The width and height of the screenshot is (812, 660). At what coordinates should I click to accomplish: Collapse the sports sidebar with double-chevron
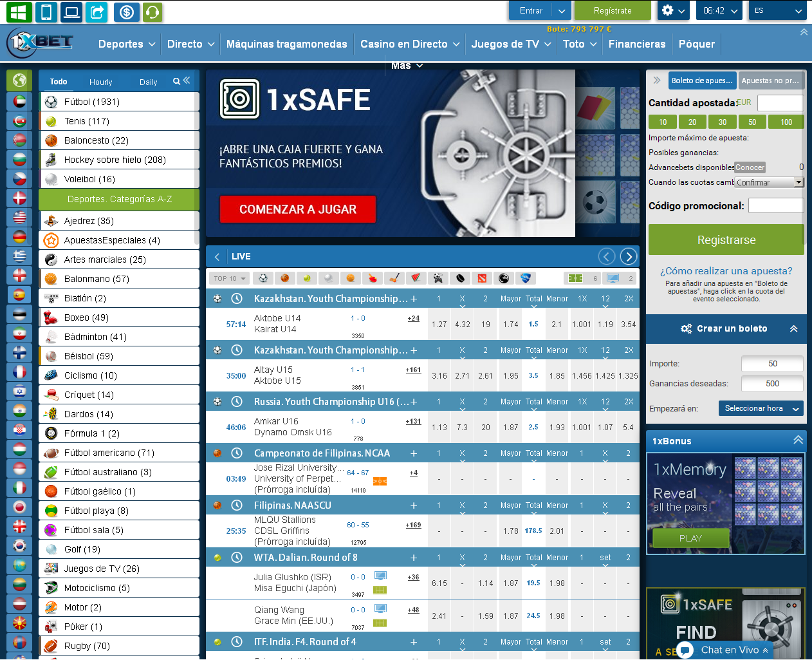click(x=187, y=80)
